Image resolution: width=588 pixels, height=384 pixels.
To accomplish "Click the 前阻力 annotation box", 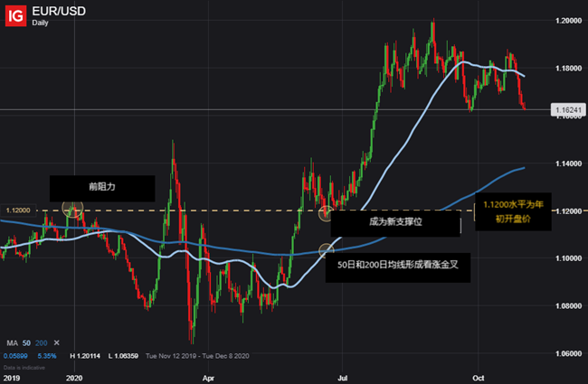I will coord(102,189).
